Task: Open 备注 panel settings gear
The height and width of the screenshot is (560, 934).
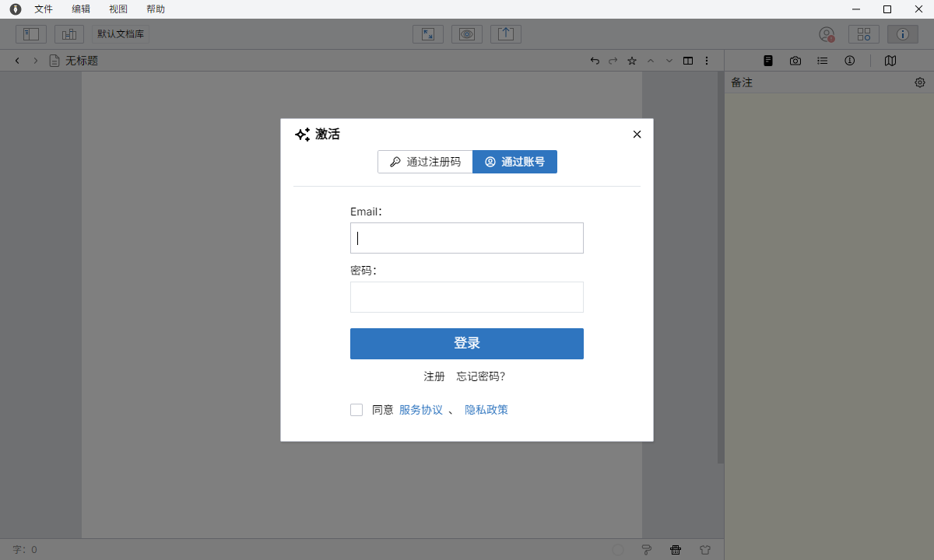Action: pyautogui.click(x=920, y=82)
